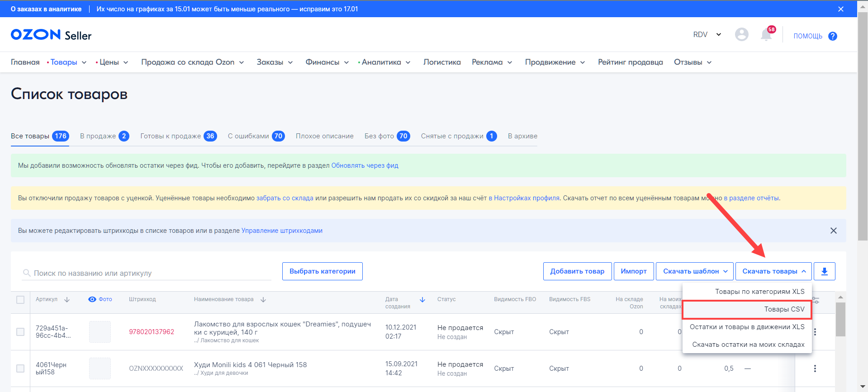Viewport: 868px width, 392px height.
Task: Click the download arrow icon button
Action: (824, 271)
